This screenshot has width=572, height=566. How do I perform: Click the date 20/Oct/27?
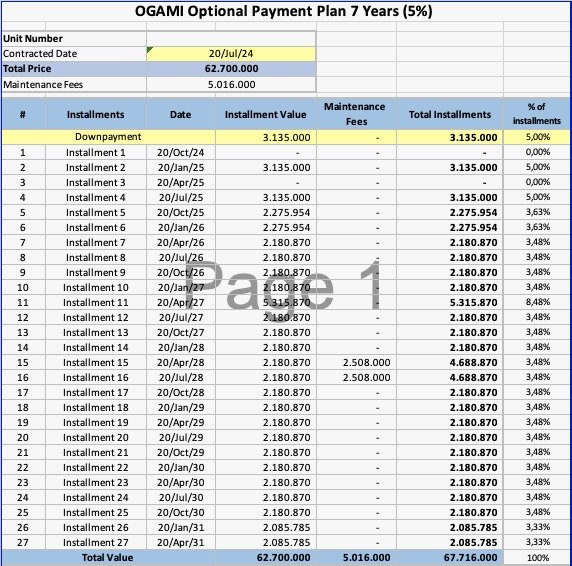181,333
